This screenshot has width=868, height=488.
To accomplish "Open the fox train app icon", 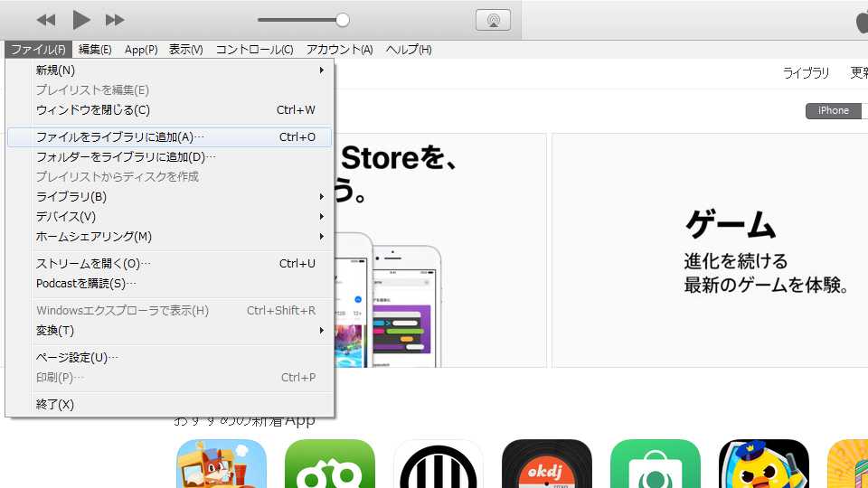I will pos(222,464).
